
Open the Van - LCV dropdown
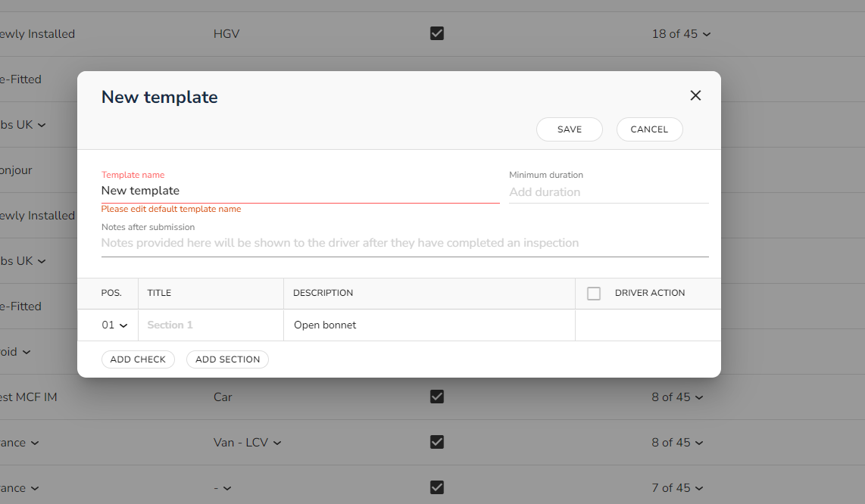247,443
